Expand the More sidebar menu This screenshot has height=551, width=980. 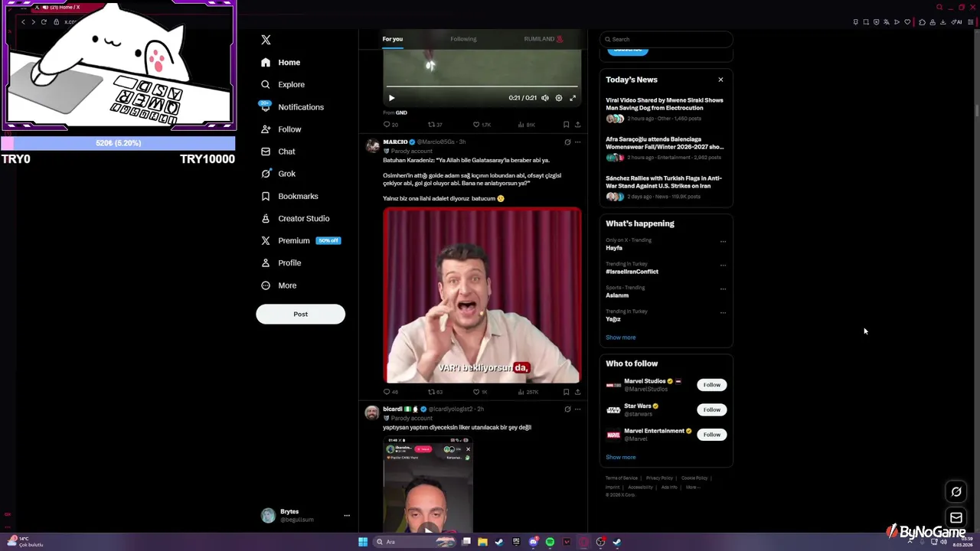[x=279, y=285]
